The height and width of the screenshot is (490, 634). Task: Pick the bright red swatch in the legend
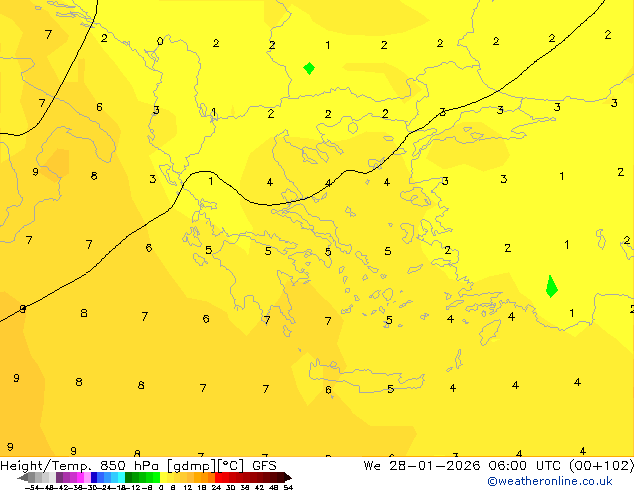218,477
